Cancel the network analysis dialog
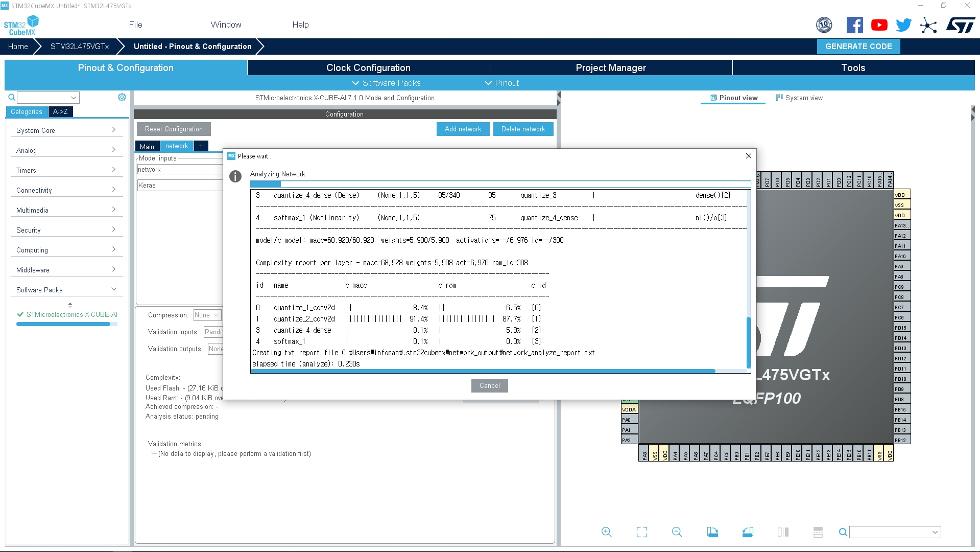980x552 pixels. (x=489, y=386)
